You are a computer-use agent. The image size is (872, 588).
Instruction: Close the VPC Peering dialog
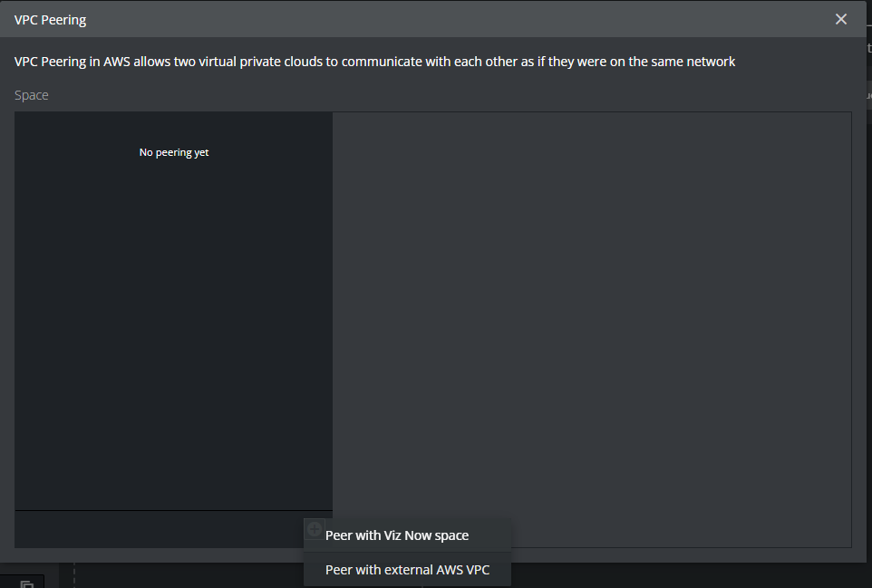[841, 19]
